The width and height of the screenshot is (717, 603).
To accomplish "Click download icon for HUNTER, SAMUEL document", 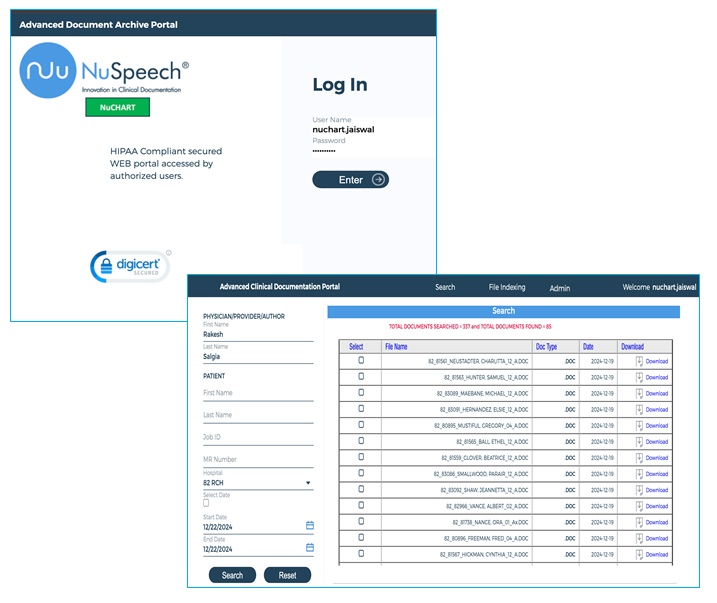I will coord(639,377).
